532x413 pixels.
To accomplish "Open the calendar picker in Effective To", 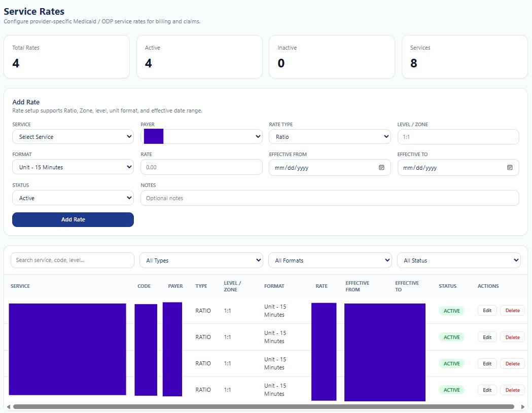I will pos(510,168).
